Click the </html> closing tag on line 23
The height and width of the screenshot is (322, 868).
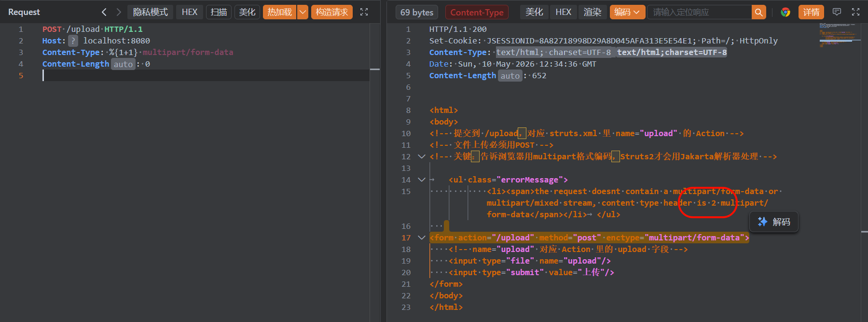pos(446,307)
